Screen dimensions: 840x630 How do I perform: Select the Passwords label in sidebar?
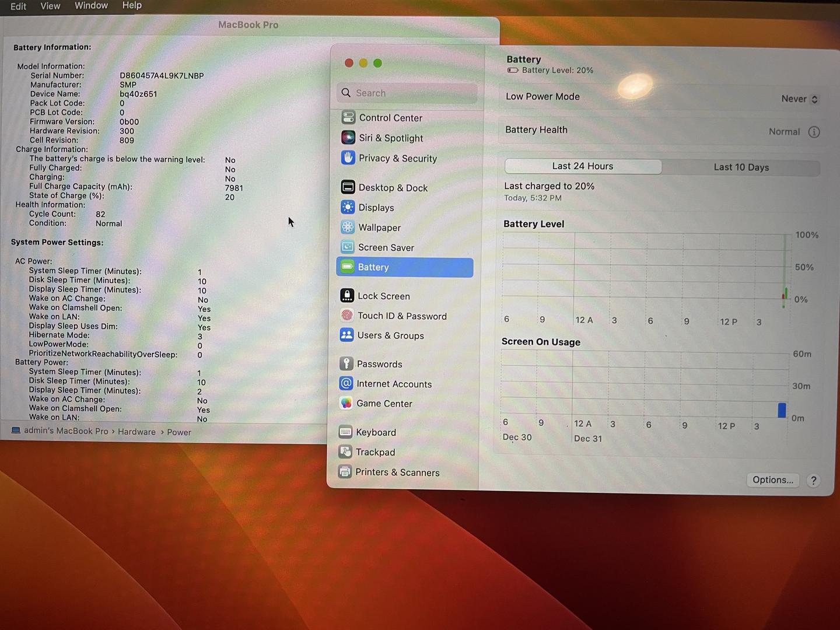pos(380,364)
